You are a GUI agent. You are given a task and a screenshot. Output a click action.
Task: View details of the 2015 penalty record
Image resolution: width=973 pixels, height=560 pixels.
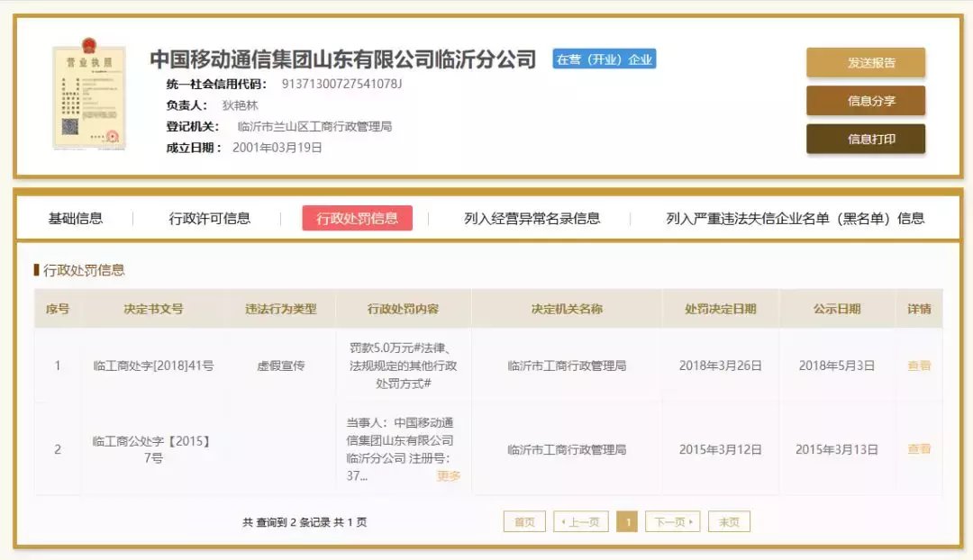click(x=919, y=449)
